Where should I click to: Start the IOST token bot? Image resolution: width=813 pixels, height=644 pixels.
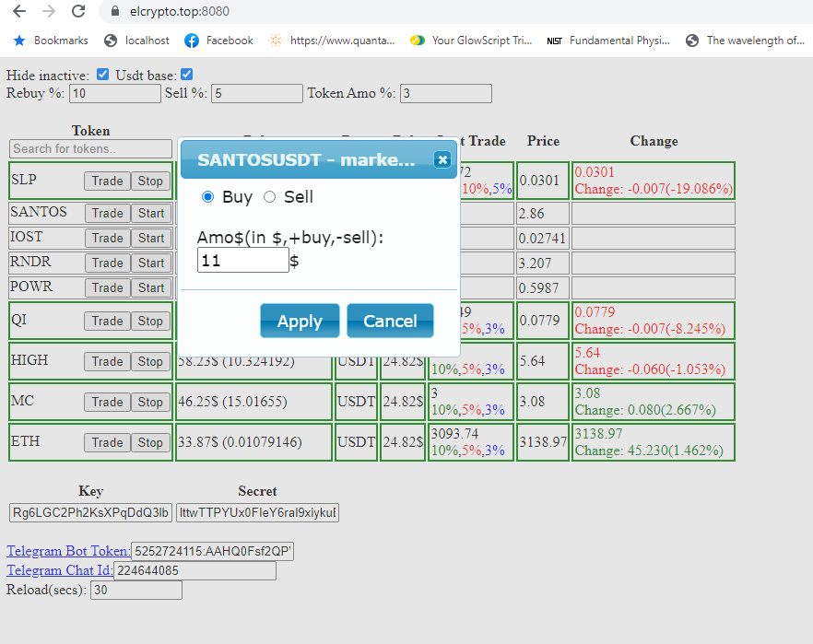151,238
